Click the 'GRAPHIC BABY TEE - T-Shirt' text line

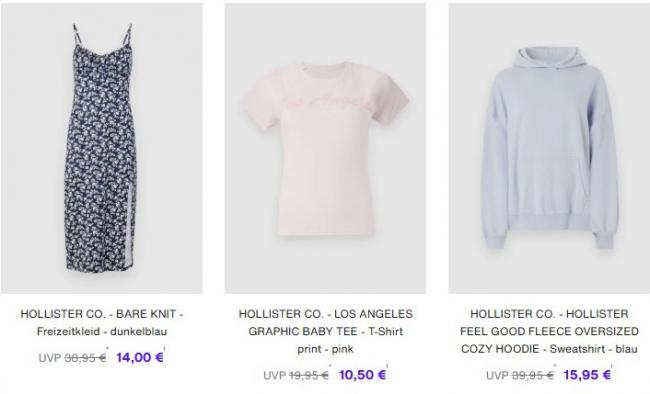point(326,331)
